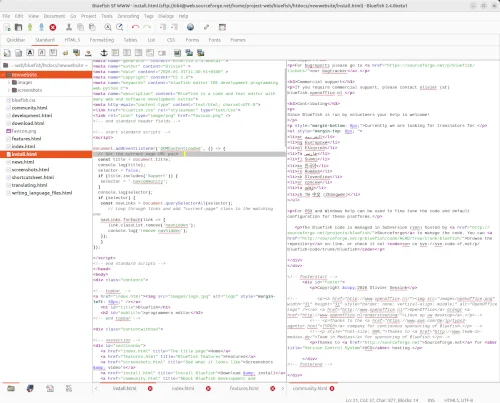This screenshot has height=403, width=500.
Task: Click the Cut scissors icon
Action: pos(69,27)
